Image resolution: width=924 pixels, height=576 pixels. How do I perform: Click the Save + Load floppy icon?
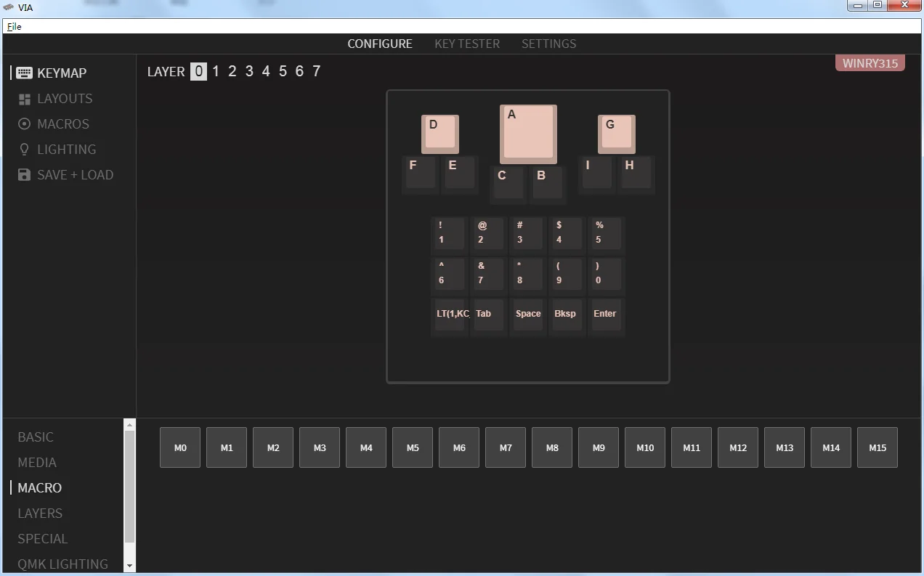[x=25, y=175]
